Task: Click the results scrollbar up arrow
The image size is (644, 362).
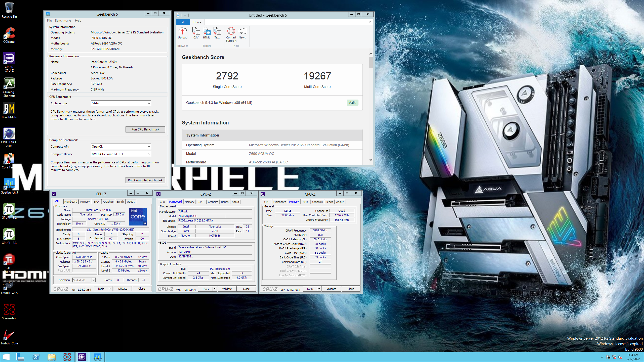Action: [x=371, y=54]
